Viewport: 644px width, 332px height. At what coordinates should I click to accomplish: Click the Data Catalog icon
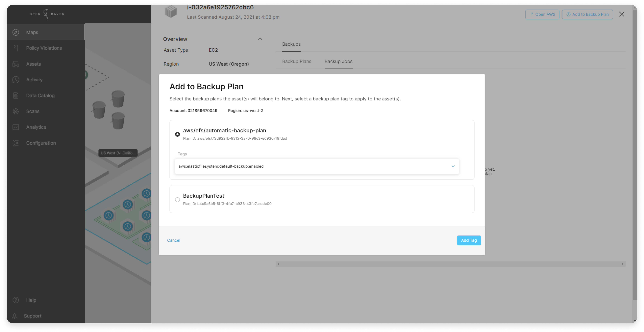pyautogui.click(x=16, y=95)
